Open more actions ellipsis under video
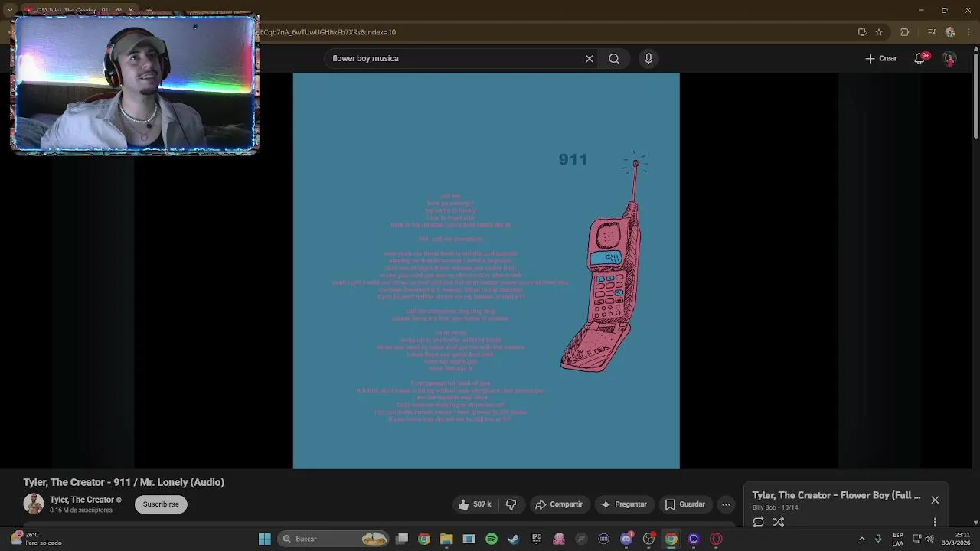 pos(726,504)
